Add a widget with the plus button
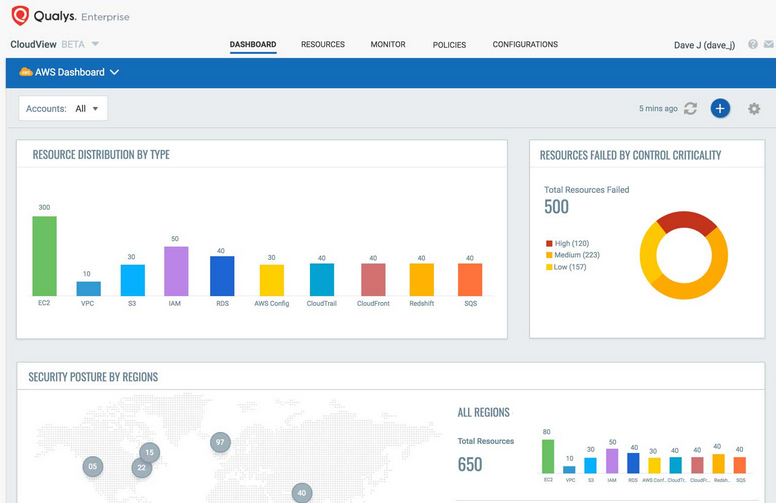Viewport: 776px width, 503px height. coord(720,108)
